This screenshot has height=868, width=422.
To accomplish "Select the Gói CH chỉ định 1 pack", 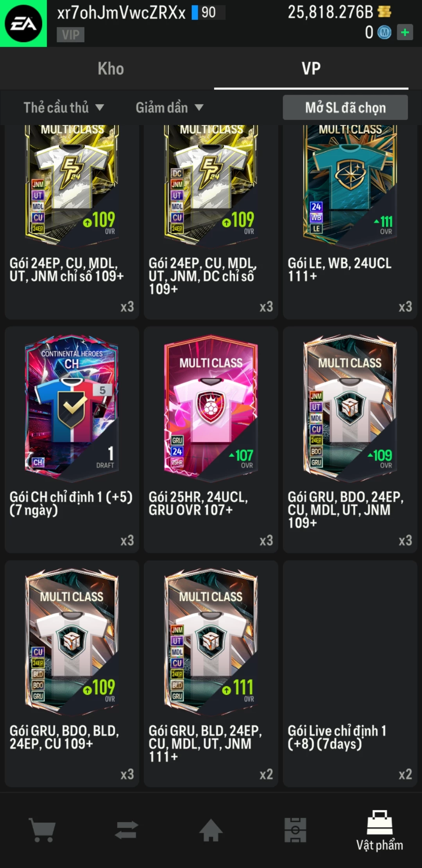I will (x=72, y=439).
